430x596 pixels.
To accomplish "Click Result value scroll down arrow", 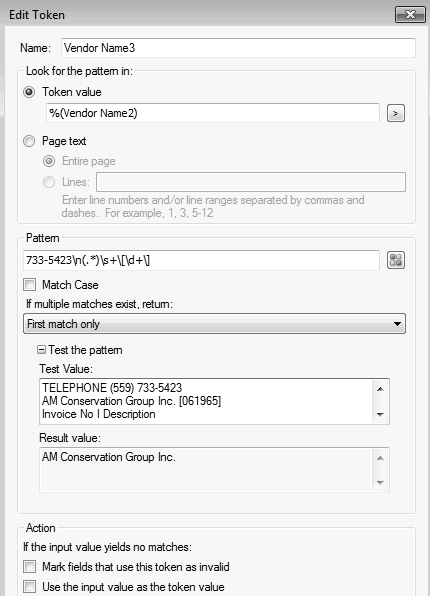I will (x=380, y=482).
